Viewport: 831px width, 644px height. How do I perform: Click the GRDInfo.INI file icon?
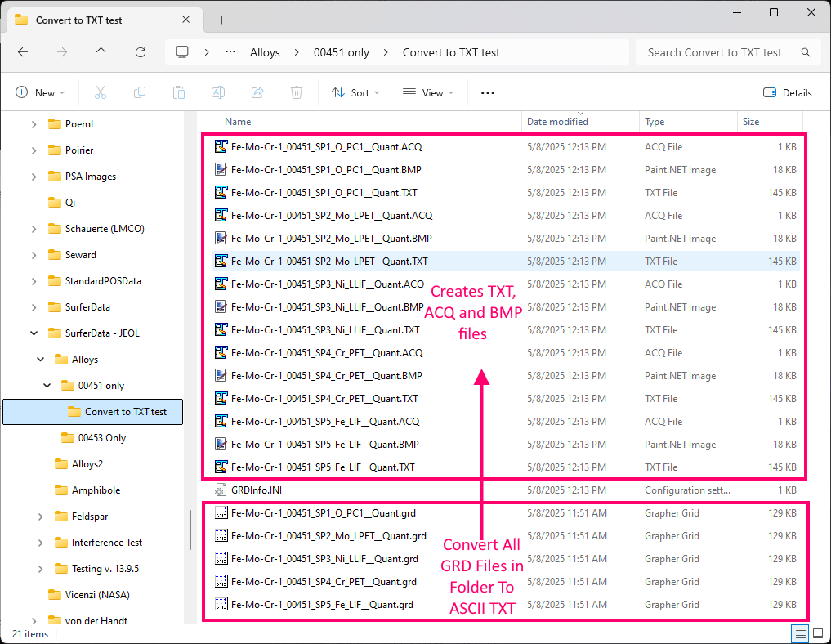pyautogui.click(x=220, y=490)
